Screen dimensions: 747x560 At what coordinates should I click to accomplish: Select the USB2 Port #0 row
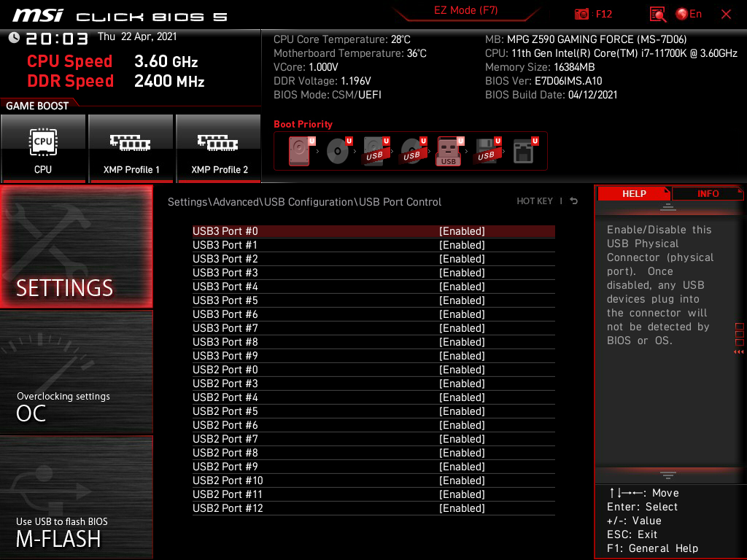(x=373, y=370)
